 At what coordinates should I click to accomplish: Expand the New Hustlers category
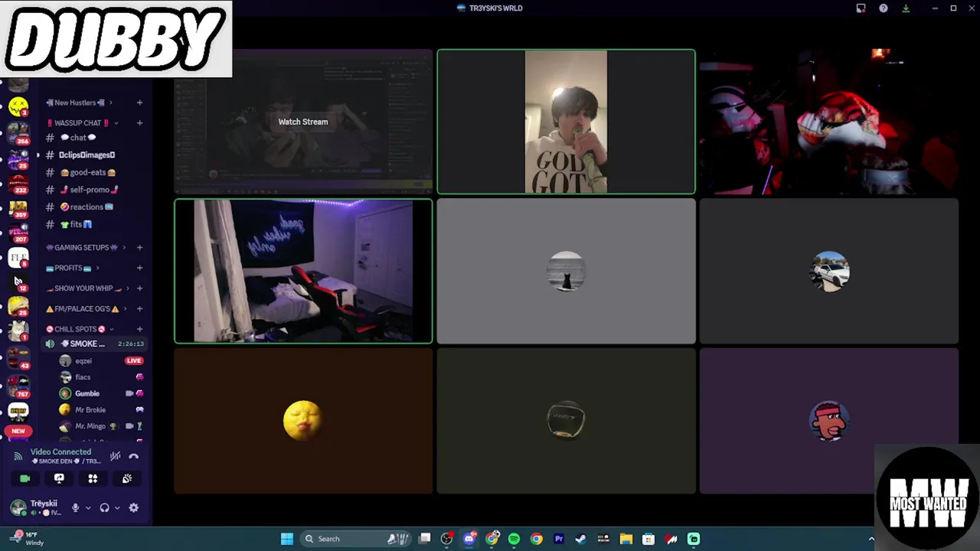coord(79,103)
